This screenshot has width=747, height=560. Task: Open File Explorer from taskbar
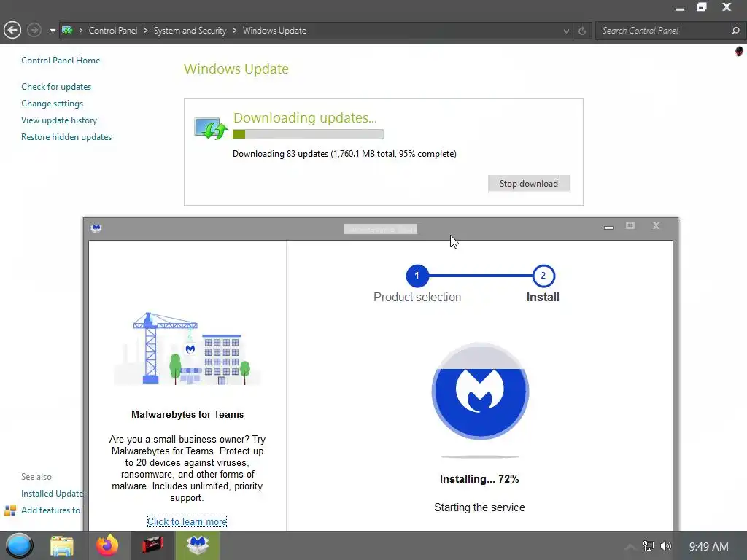[62, 545]
